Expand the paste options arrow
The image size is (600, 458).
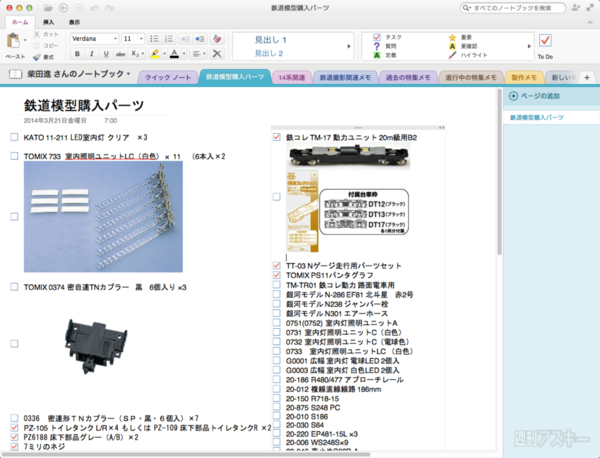click(25, 40)
